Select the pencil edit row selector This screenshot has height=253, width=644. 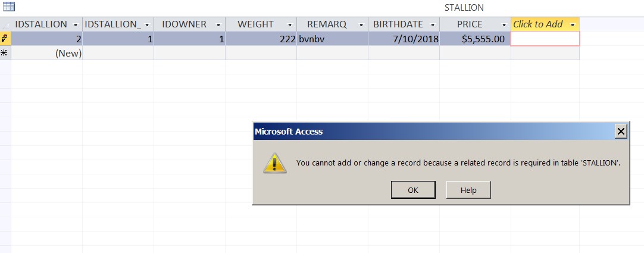(x=5, y=39)
